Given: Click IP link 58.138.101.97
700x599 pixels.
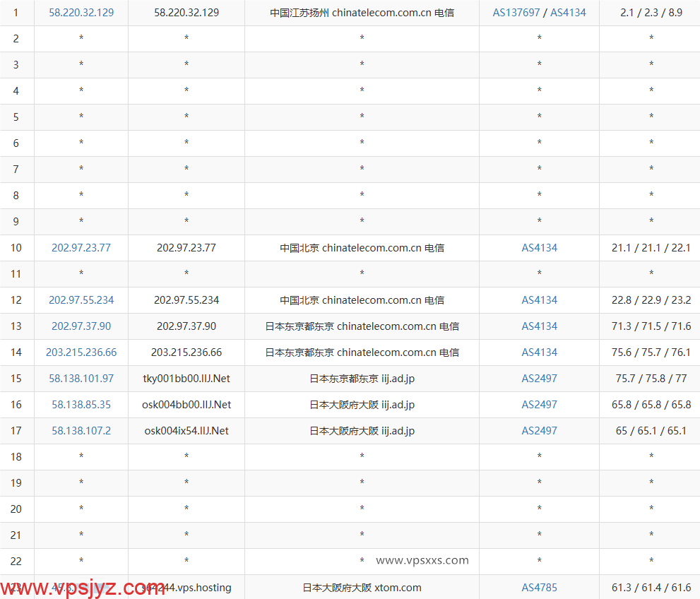Looking at the screenshot, I should click(x=81, y=379).
